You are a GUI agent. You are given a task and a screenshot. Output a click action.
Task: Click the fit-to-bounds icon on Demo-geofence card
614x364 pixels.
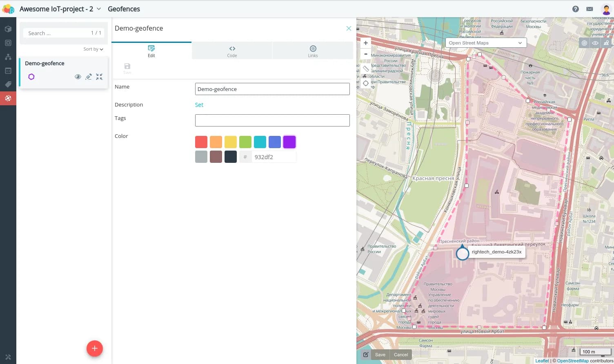coord(99,77)
